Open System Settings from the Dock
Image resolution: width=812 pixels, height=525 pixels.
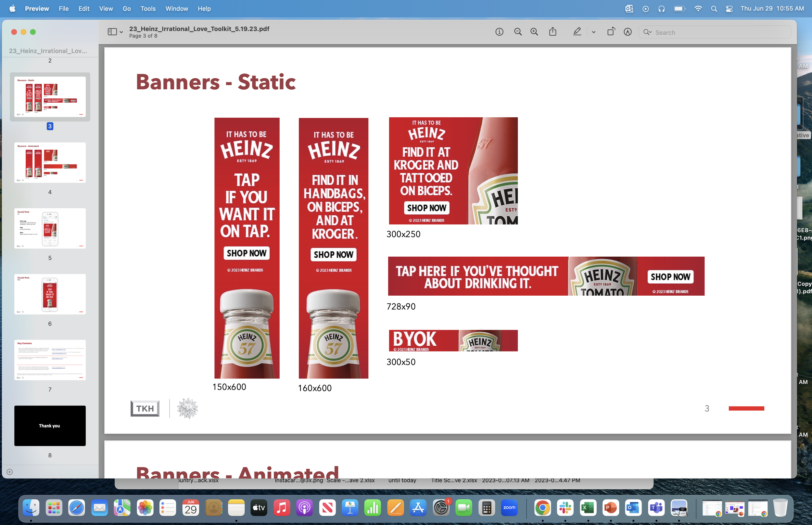(x=441, y=508)
